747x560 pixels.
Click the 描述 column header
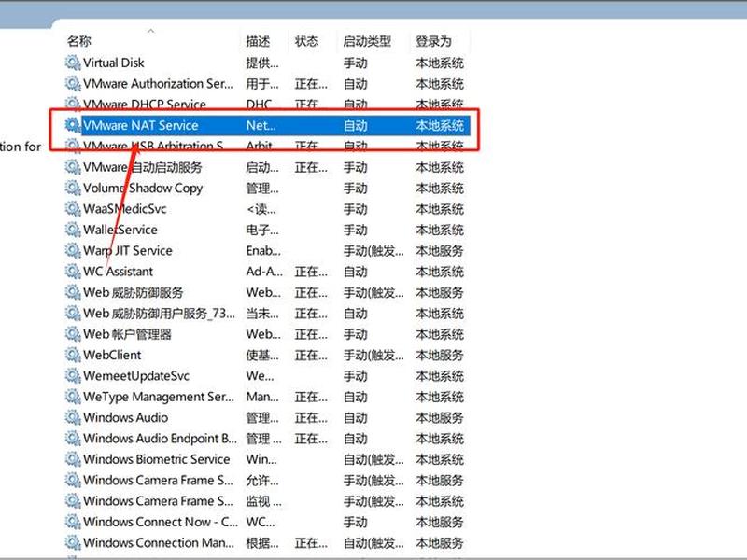click(258, 41)
